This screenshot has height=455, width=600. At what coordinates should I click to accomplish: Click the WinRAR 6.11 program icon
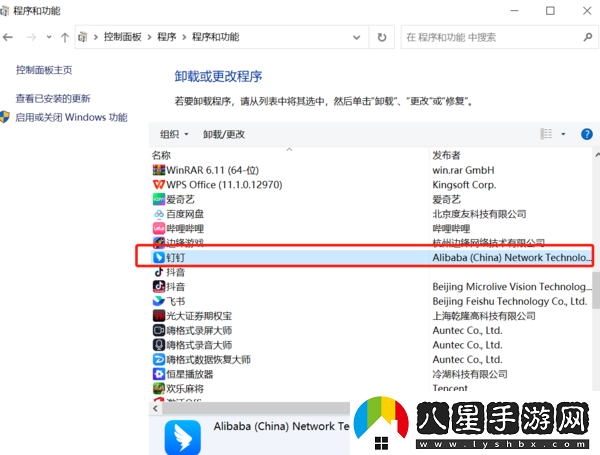coord(159,170)
